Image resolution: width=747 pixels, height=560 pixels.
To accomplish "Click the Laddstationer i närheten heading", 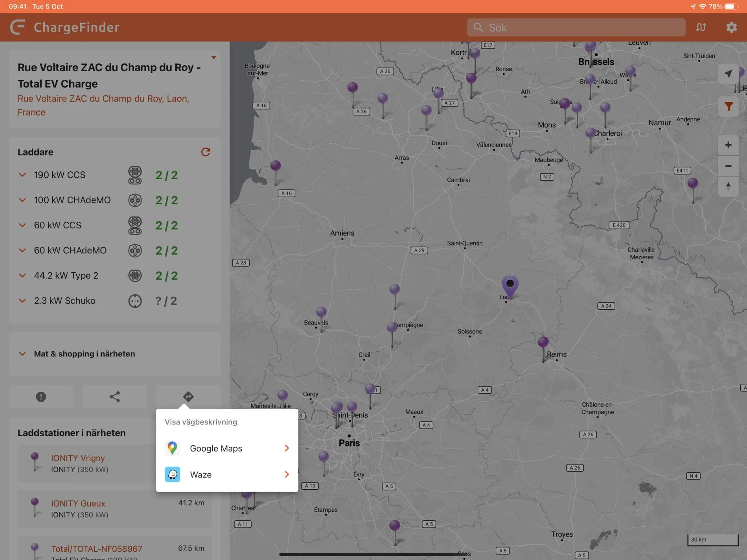I will click(x=72, y=433).
